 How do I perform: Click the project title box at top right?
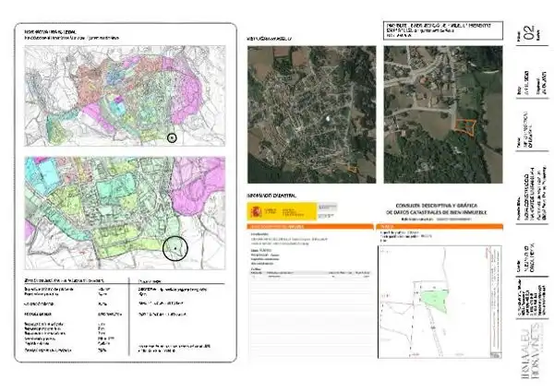click(x=443, y=30)
